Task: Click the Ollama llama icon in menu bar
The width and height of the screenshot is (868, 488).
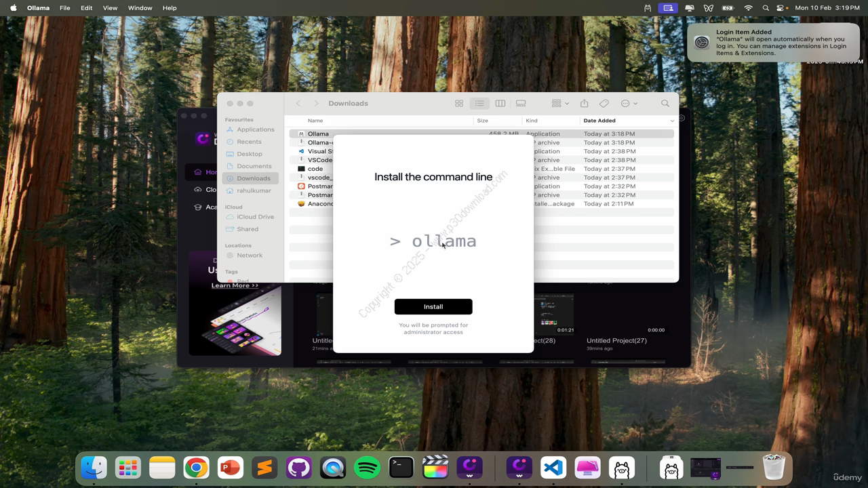Action: [x=648, y=7]
